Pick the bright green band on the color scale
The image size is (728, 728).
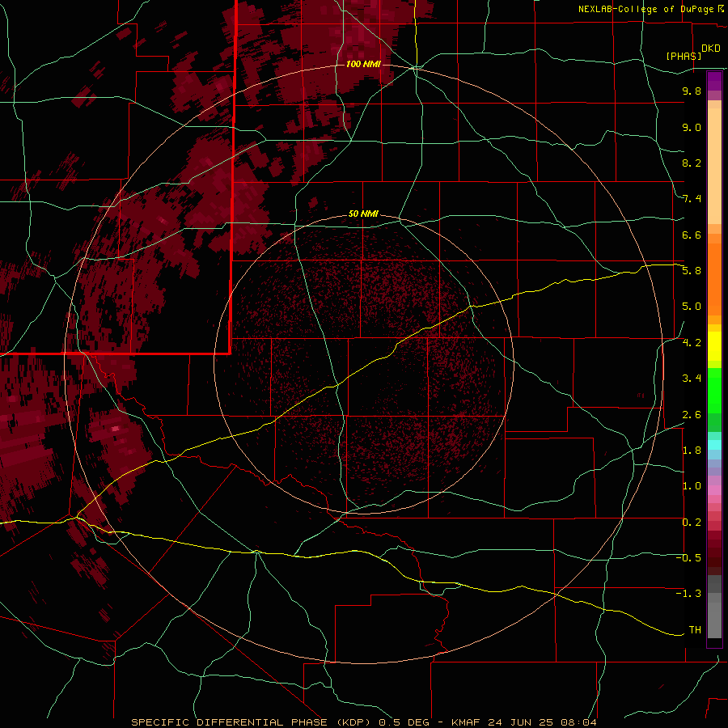[x=714, y=390]
